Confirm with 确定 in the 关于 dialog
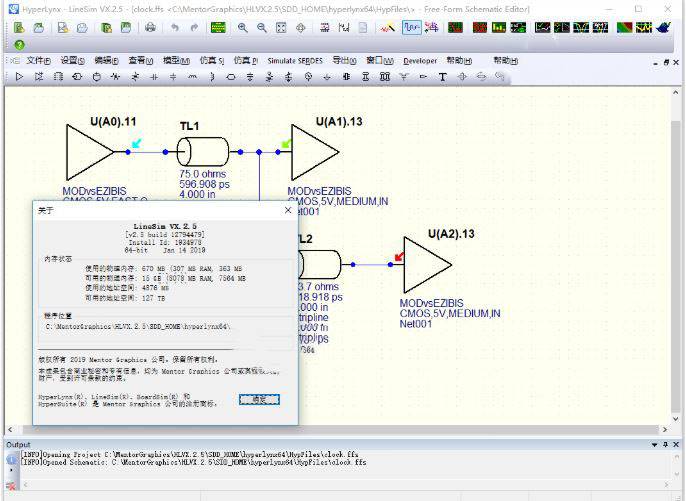The width and height of the screenshot is (686, 501). (259, 399)
